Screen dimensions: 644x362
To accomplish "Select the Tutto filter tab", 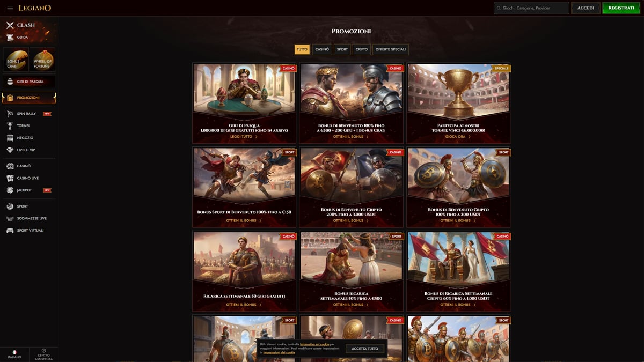I will click(302, 49).
